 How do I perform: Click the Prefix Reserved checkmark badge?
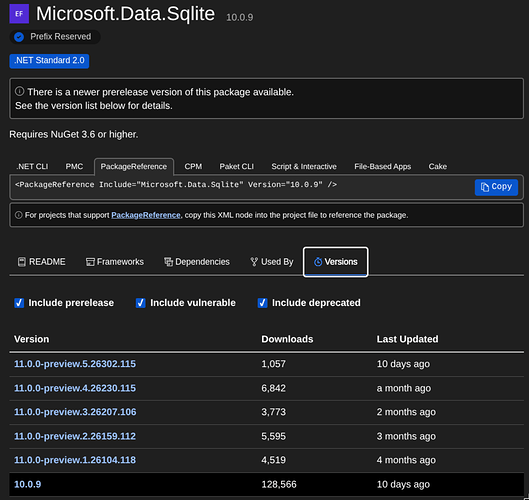tap(19, 37)
